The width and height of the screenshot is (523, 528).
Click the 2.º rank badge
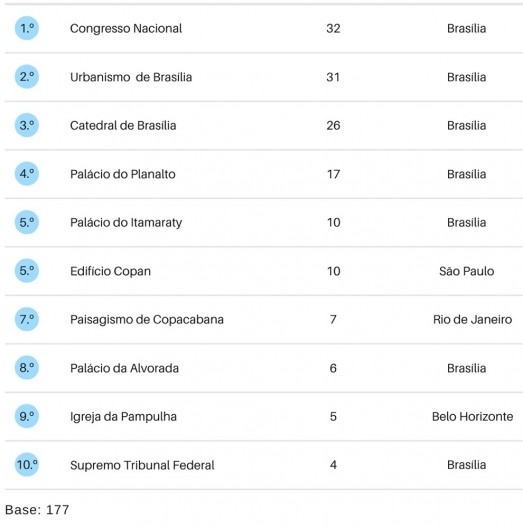point(27,77)
